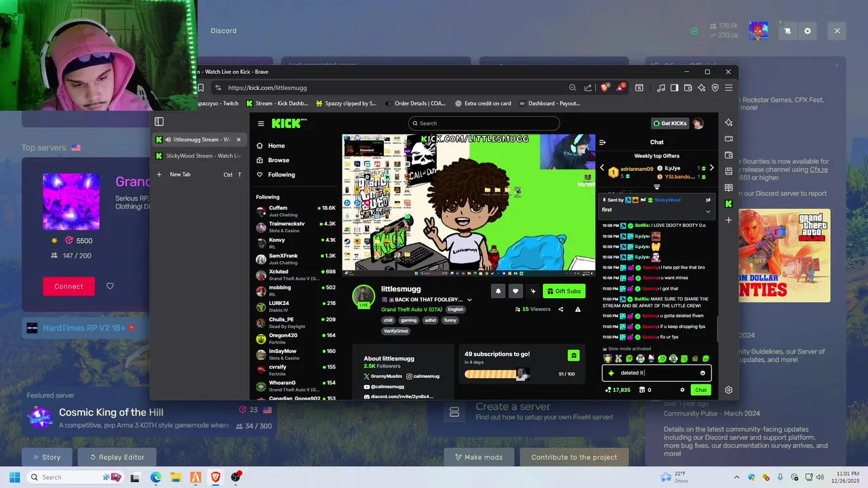Click the gift icon on subscription goal
The image size is (868, 488).
(574, 355)
